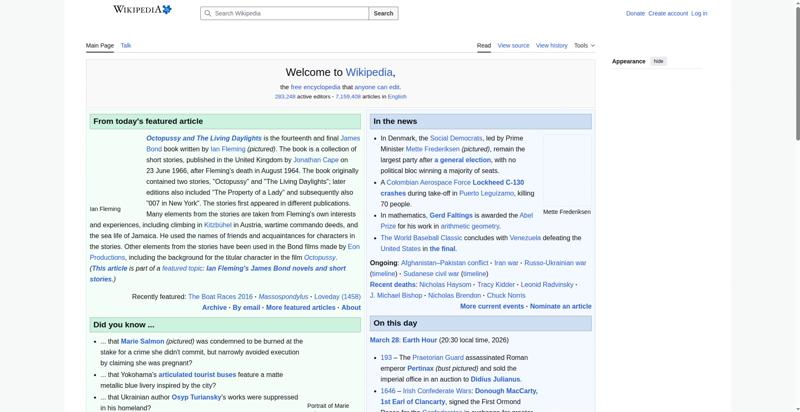Hide the Appearance panel
The height and width of the screenshot is (412, 800).
click(x=658, y=61)
